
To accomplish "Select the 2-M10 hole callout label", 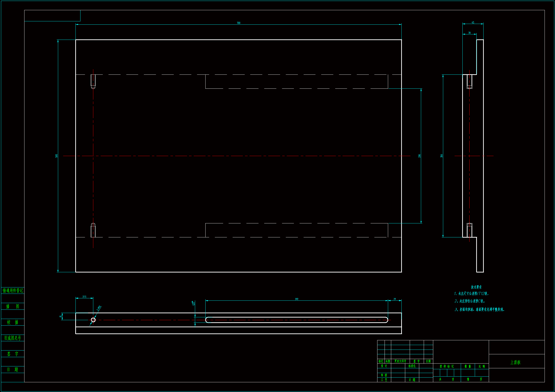I will coord(99,308).
